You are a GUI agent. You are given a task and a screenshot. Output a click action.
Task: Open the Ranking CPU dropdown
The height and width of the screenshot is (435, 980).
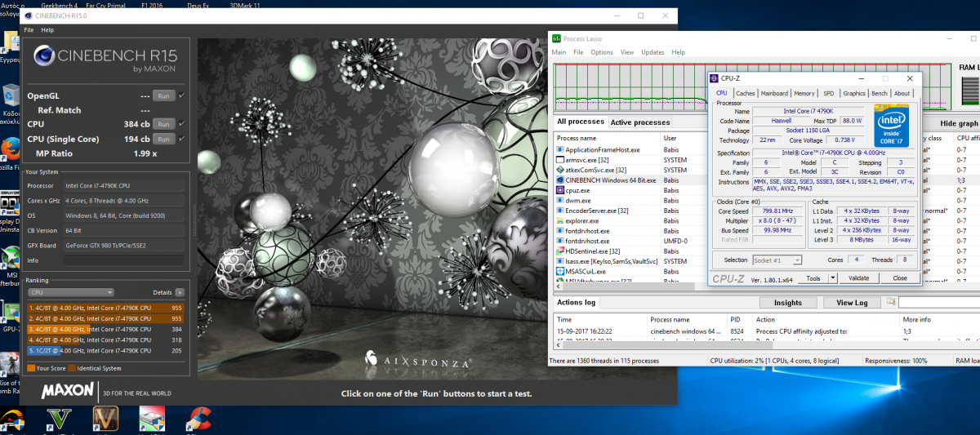[x=70, y=291]
